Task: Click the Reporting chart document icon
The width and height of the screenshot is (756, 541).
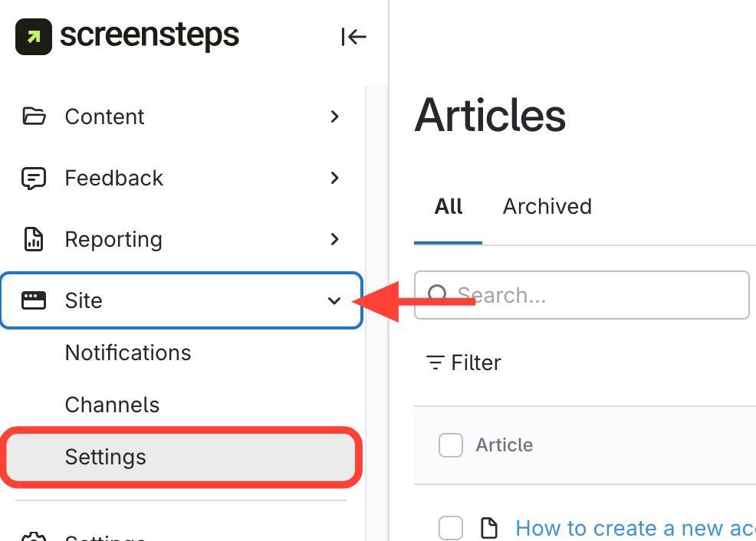Action: (34, 239)
